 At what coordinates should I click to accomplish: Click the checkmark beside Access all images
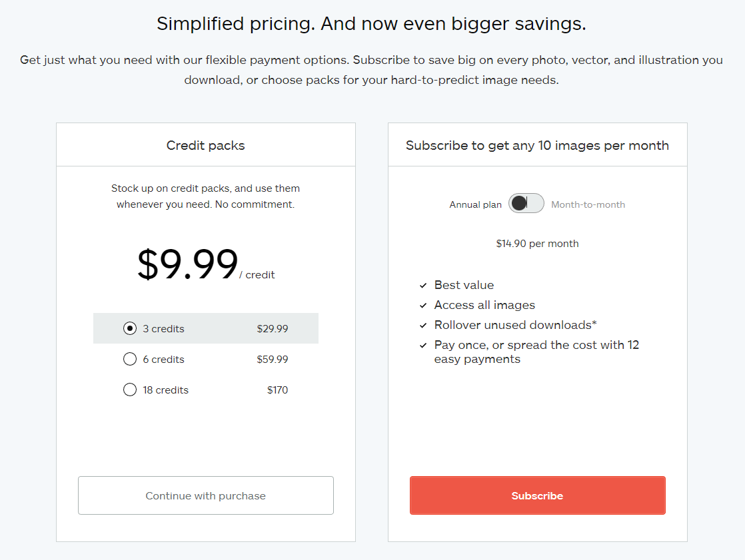click(423, 306)
